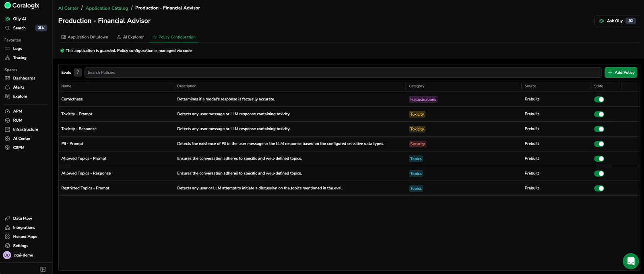644x274 pixels.
Task: Toggle the Correctness policy state
Action: point(599,100)
